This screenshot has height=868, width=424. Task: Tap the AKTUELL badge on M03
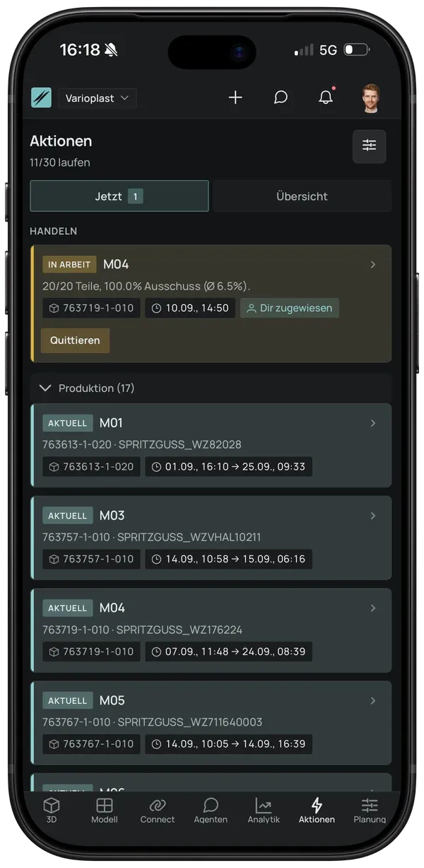pos(67,516)
